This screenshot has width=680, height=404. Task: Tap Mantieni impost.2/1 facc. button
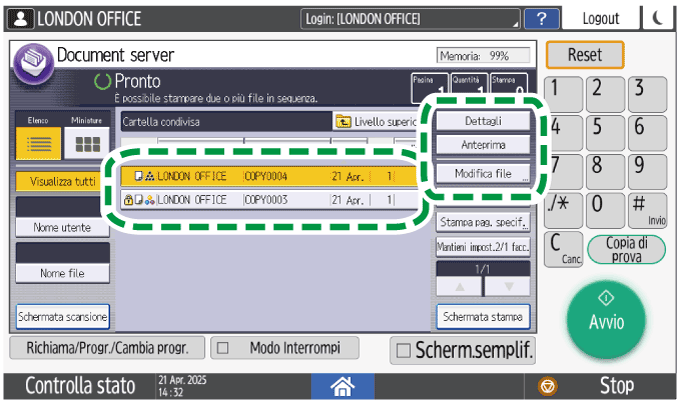(483, 247)
